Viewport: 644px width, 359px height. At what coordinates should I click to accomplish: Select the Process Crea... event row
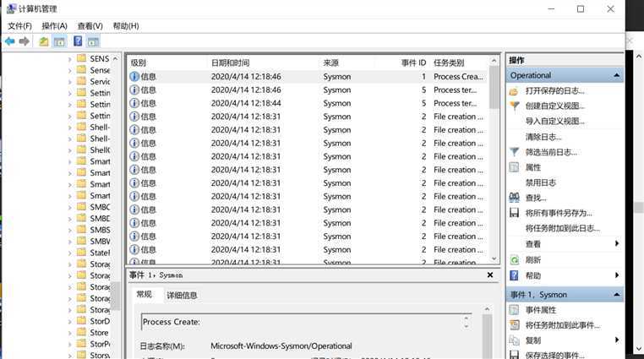(x=308, y=76)
